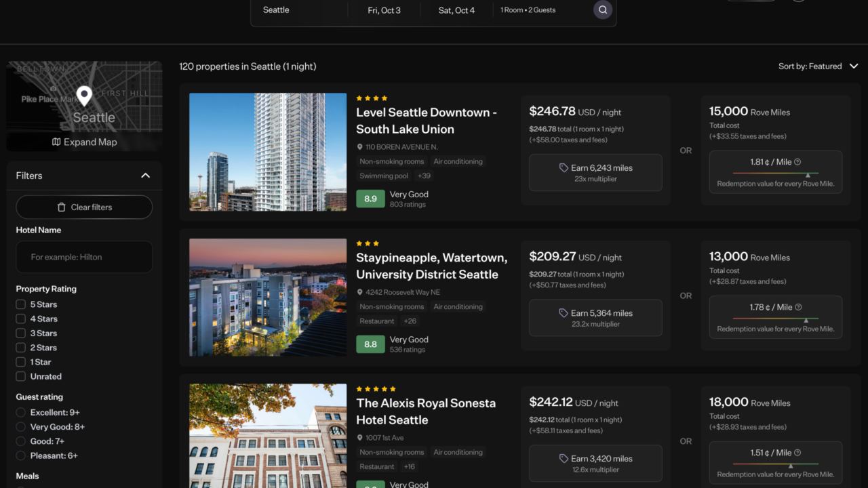Click info icon beside 1.81¢ / Mile

[x=797, y=162]
